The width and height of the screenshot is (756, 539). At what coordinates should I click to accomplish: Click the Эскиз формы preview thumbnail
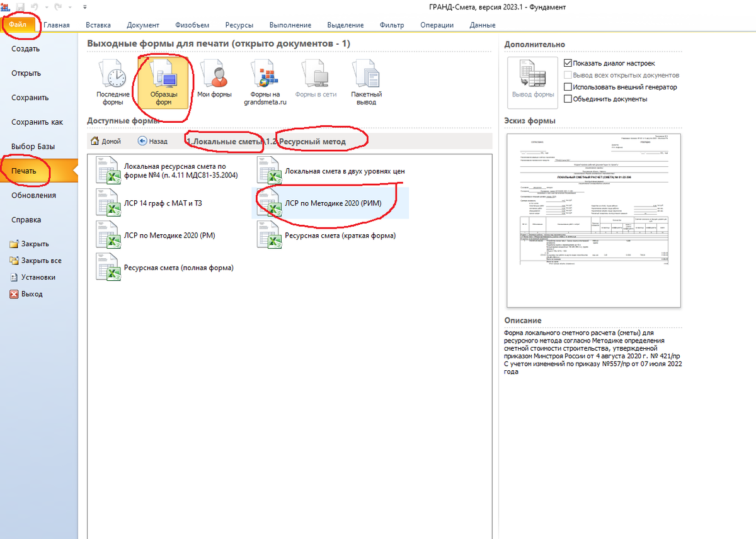pyautogui.click(x=593, y=219)
